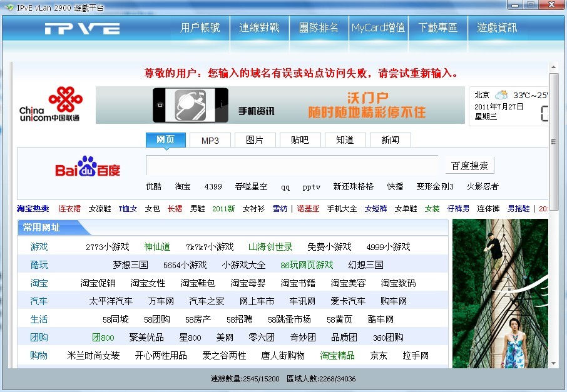Open the 58跳蚤市场 link

tap(289, 319)
